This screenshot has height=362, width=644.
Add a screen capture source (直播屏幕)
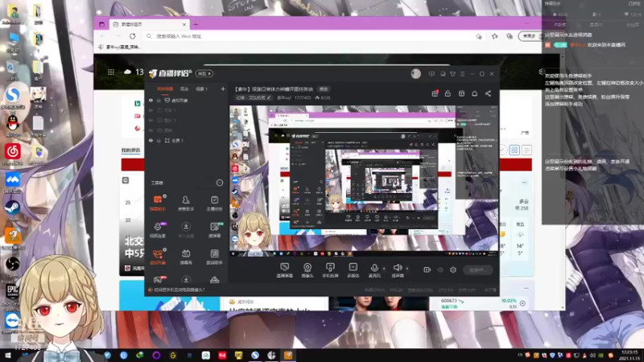285,270
